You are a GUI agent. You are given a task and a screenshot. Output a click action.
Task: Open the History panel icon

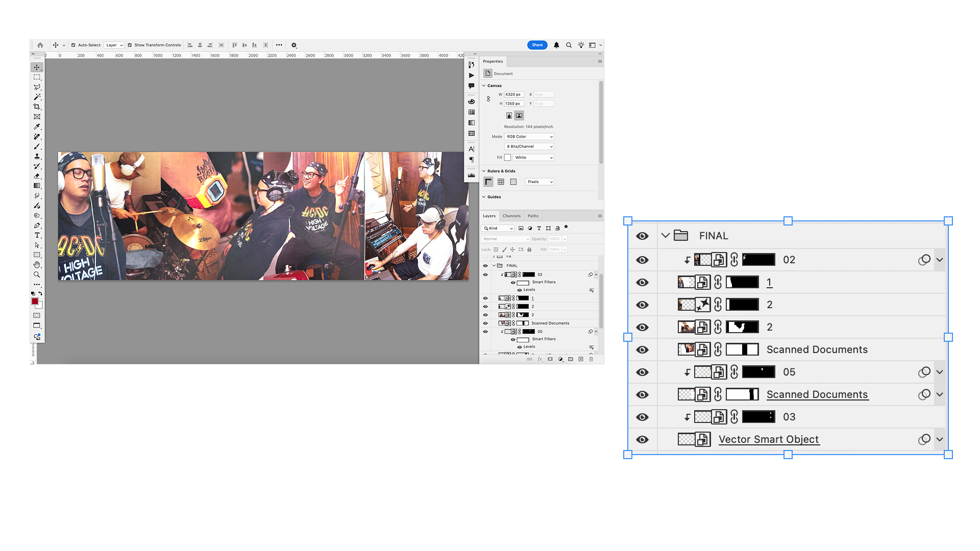point(471,65)
